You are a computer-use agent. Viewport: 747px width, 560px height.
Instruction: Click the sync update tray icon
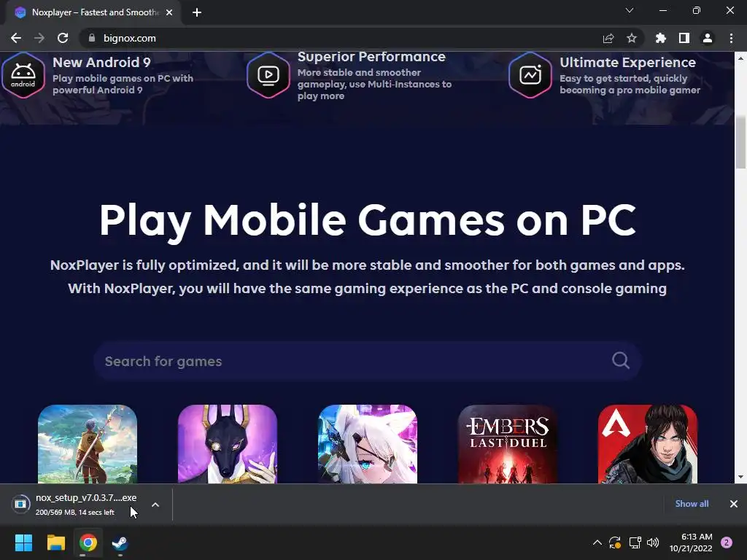coord(615,542)
